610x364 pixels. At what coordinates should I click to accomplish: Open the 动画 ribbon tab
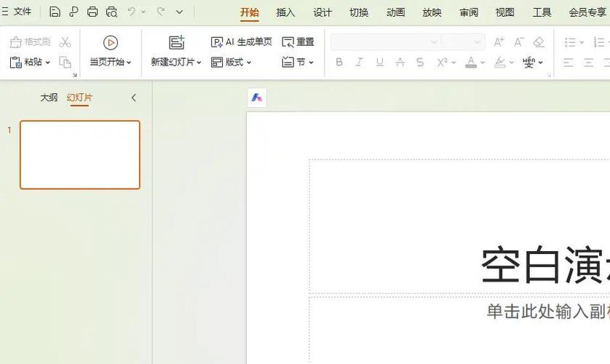(396, 12)
